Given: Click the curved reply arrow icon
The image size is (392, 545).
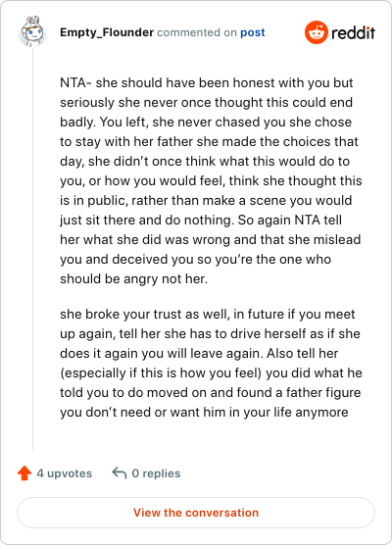Looking at the screenshot, I should (120, 473).
